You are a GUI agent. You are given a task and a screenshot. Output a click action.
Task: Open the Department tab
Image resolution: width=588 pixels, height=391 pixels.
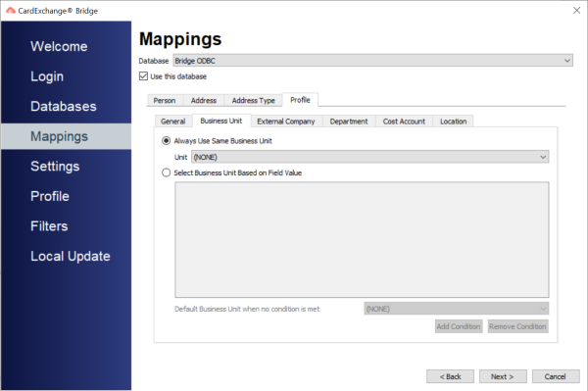tap(349, 122)
